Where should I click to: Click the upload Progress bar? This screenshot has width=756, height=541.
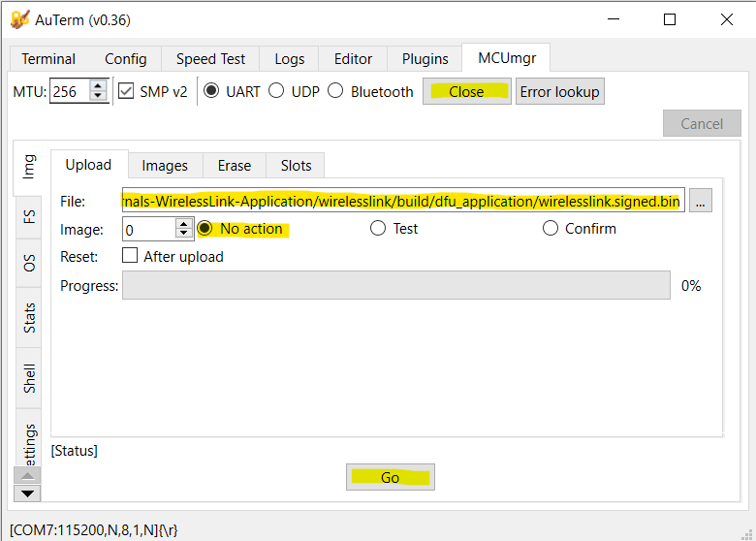[395, 285]
